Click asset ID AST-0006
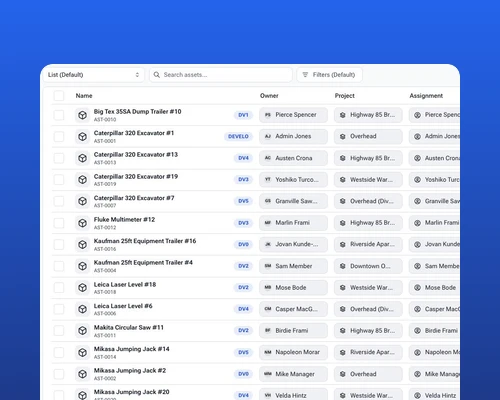The width and height of the screenshot is (500, 400). [105, 313]
